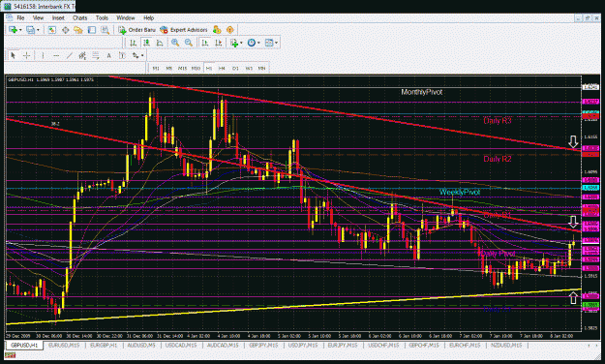
Task: Switch chart to M5 timeframe
Action: (x=169, y=69)
